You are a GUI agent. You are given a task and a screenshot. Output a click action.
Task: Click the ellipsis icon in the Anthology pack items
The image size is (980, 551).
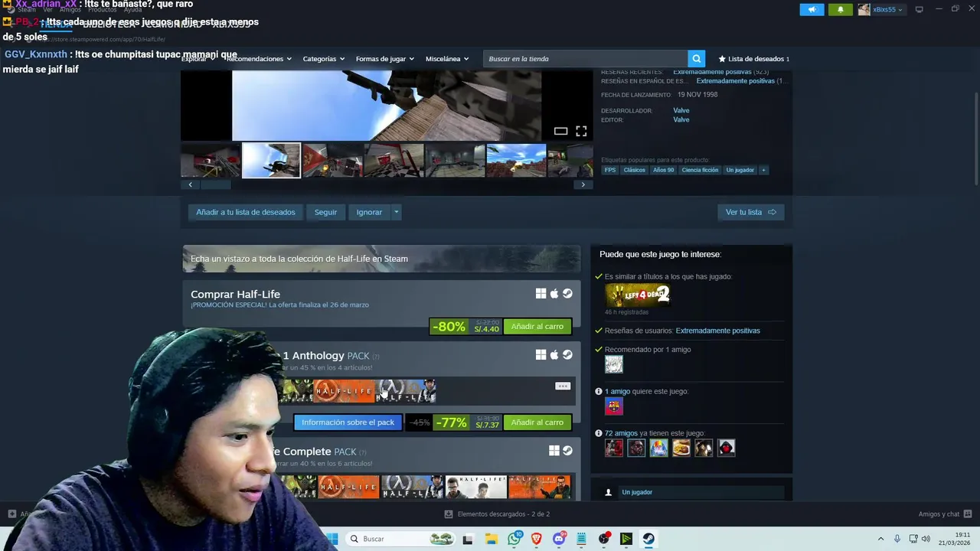pyautogui.click(x=563, y=386)
